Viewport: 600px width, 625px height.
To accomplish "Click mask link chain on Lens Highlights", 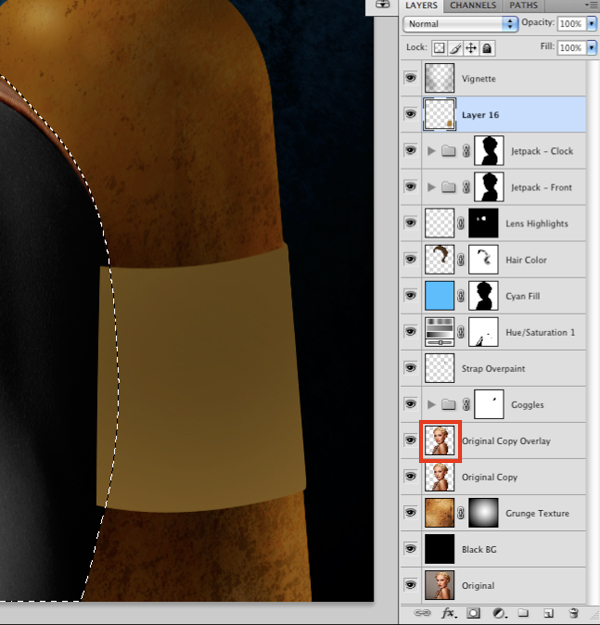I will point(460,223).
